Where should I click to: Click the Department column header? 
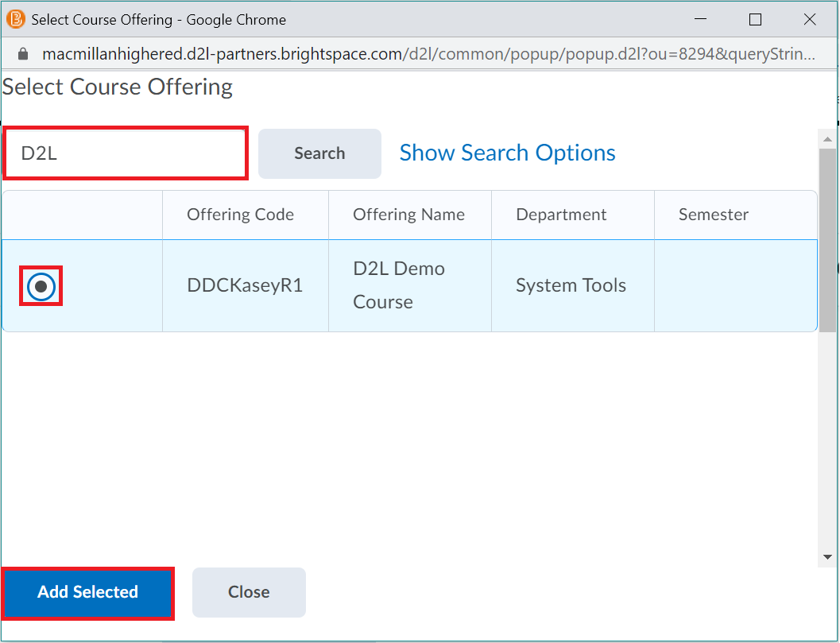[561, 215]
